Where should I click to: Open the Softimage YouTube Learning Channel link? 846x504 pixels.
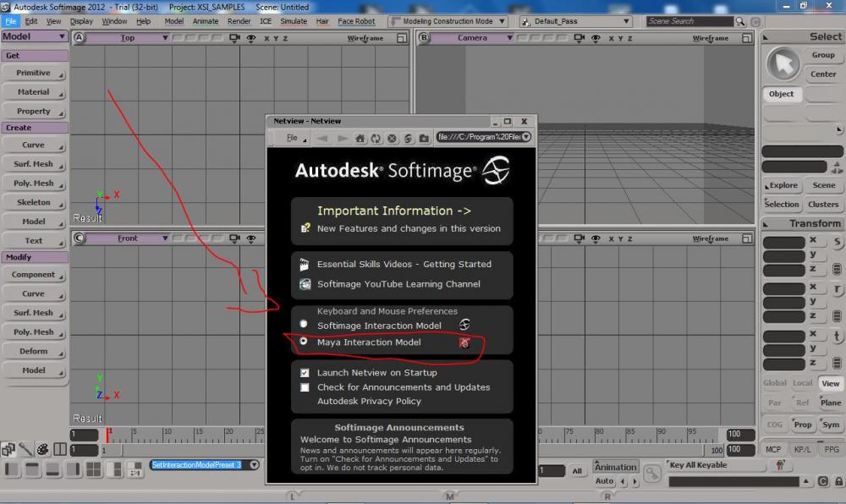coord(398,284)
